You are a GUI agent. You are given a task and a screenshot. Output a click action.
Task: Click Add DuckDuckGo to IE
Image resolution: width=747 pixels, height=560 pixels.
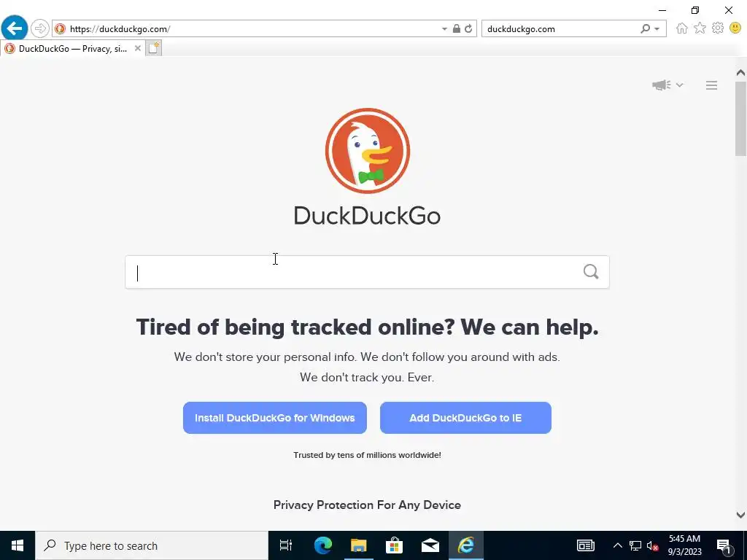point(465,418)
